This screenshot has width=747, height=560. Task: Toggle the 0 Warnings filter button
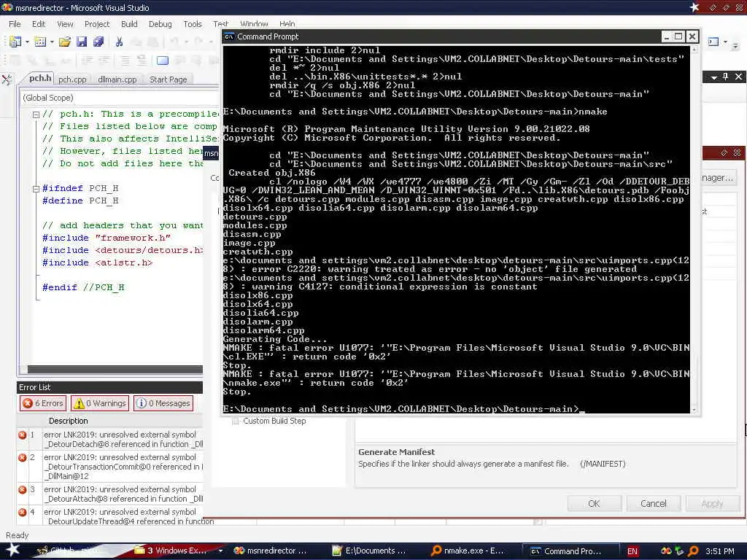pyautogui.click(x=100, y=403)
